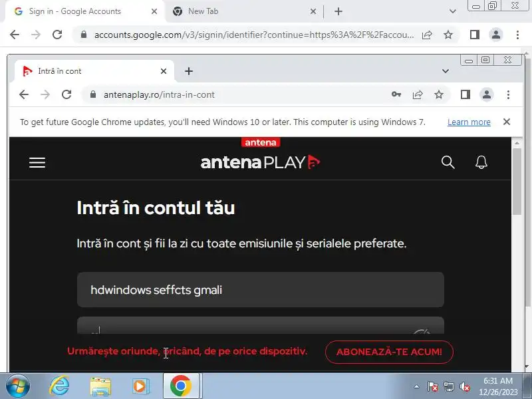The width and height of the screenshot is (532, 399).
Task: Open the Learn more link
Action: point(469,122)
